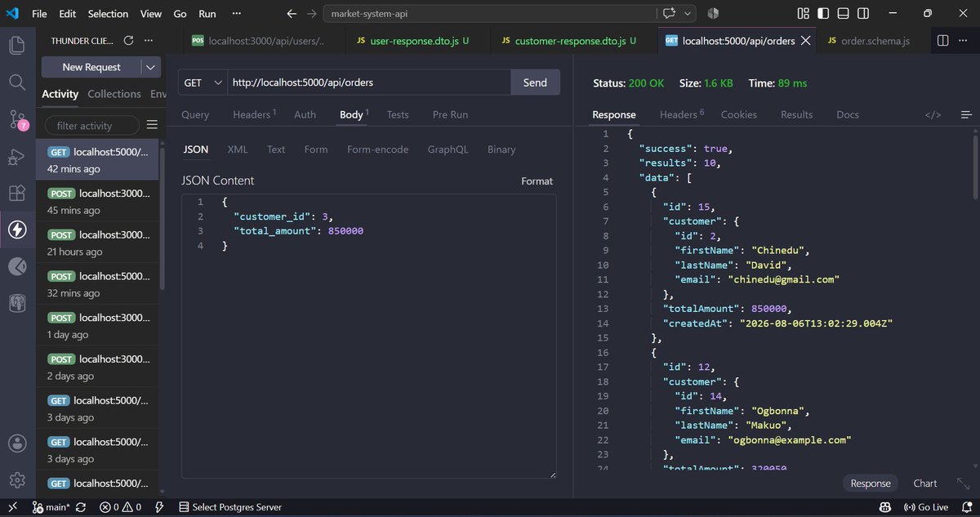
Task: Switch to the Query request tab
Action: 195,115
